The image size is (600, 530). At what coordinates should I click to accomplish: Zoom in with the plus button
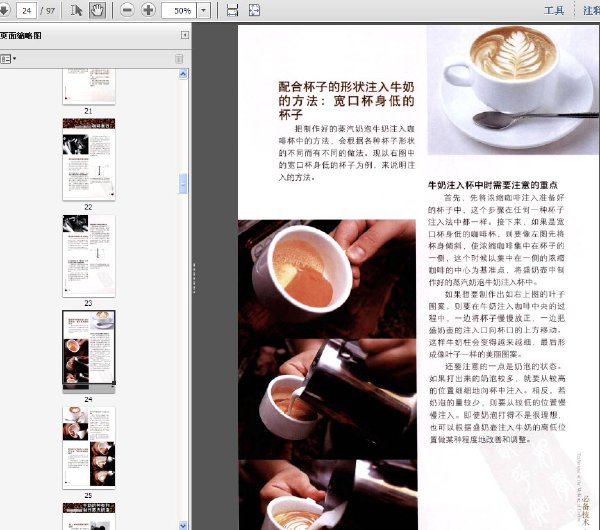(148, 10)
